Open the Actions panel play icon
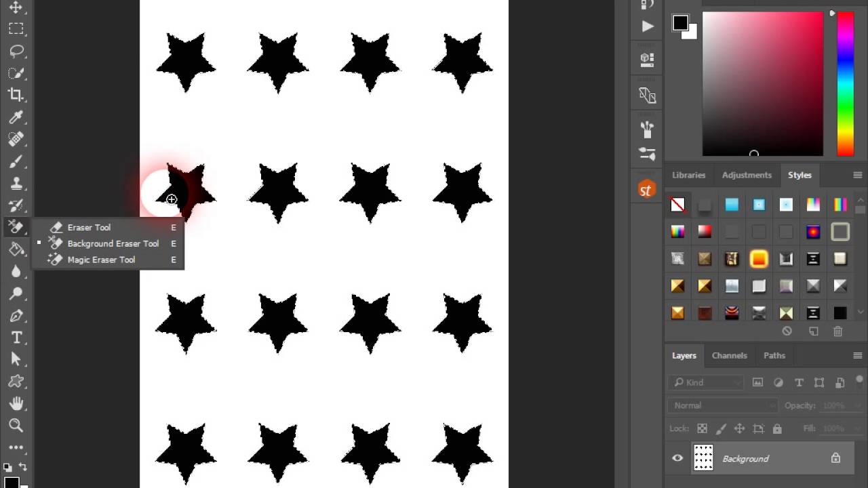Image resolution: width=868 pixels, height=488 pixels. coord(647,26)
